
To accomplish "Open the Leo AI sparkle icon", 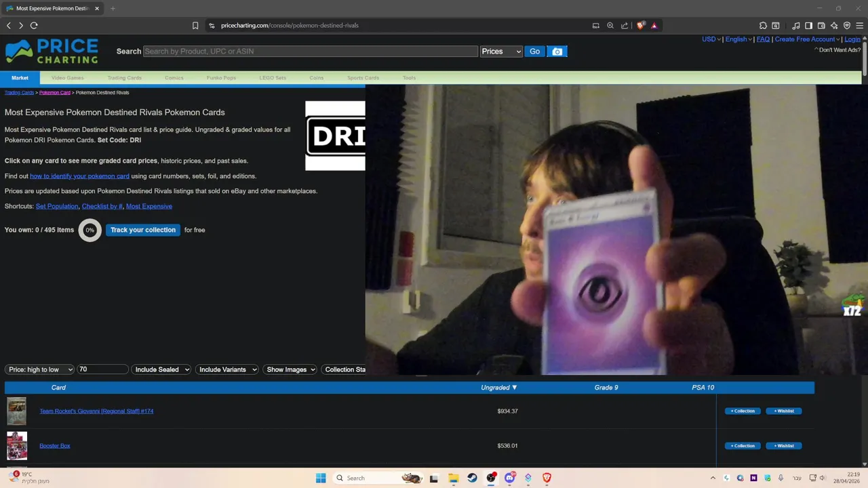I will 834,25.
